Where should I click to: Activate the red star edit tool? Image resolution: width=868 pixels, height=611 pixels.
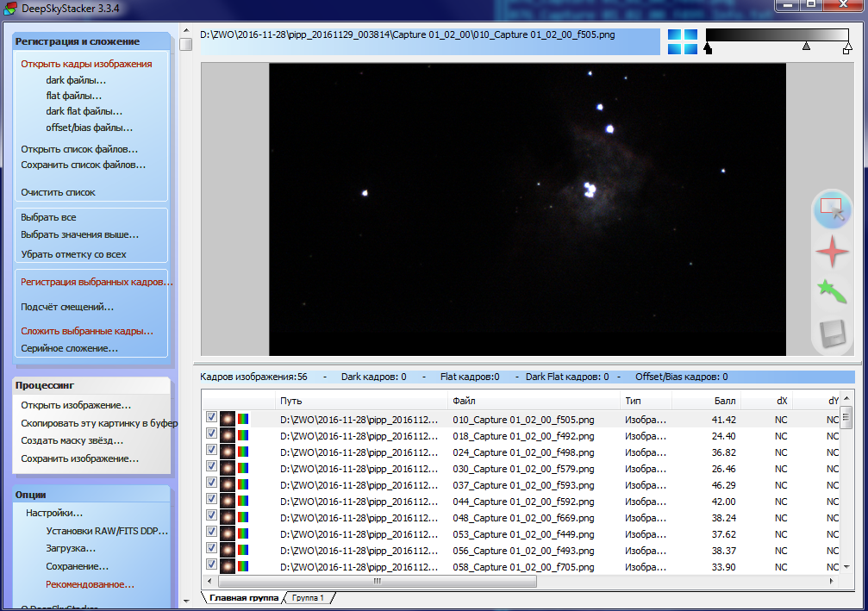[x=832, y=252]
